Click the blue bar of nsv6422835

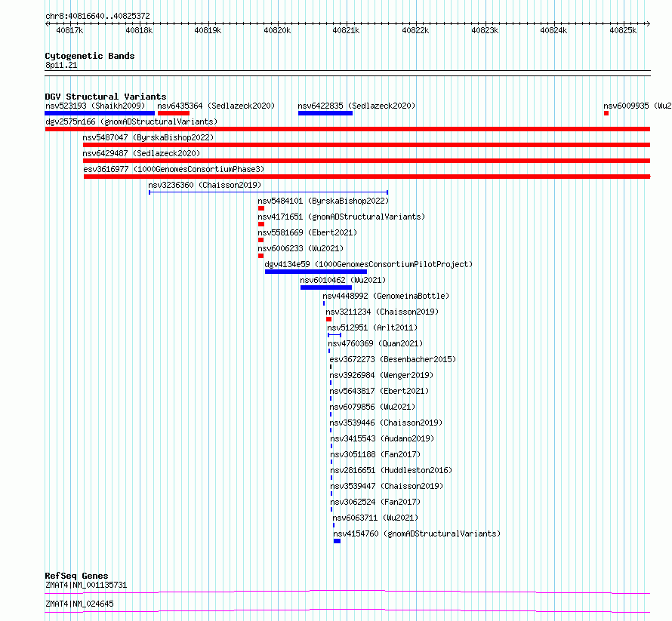(x=325, y=113)
